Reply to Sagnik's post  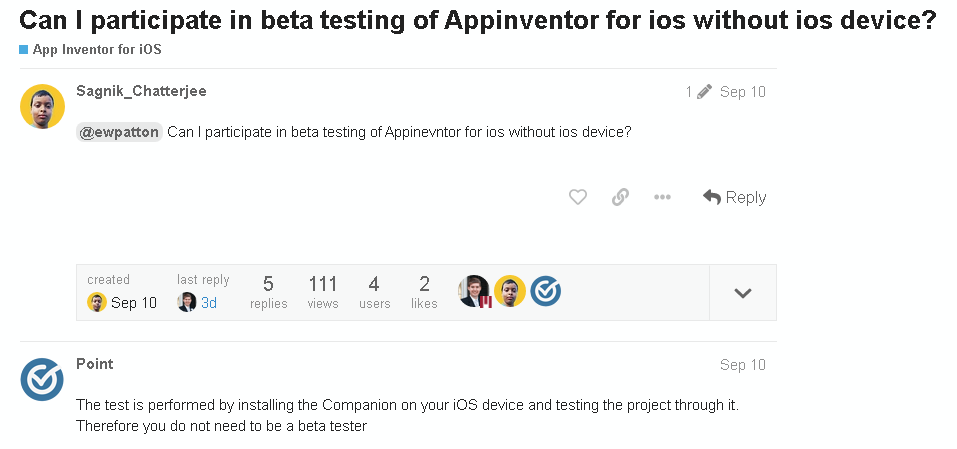(735, 197)
